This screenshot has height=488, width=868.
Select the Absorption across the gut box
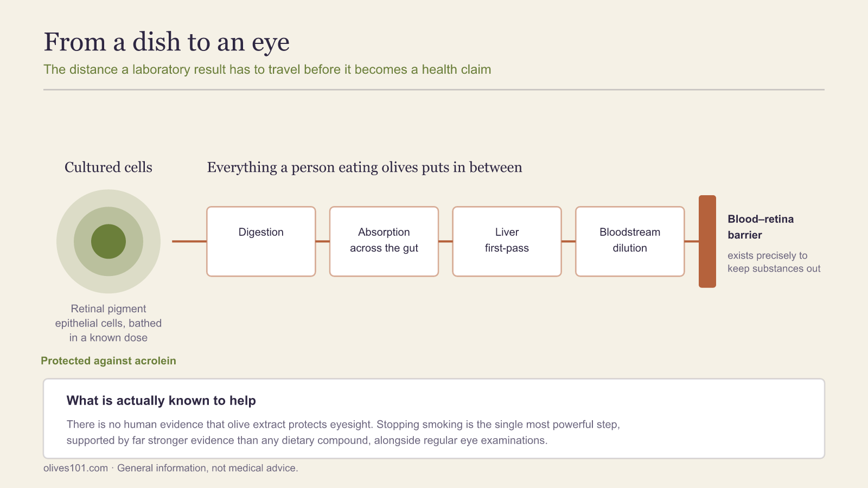point(384,241)
